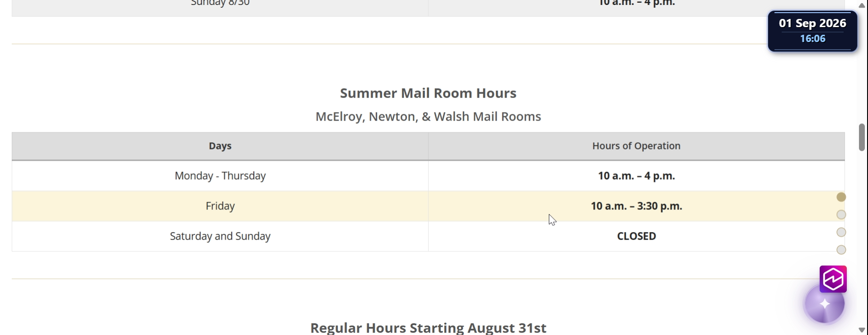Click the 16:06 time display
This screenshot has width=868, height=335.
coord(812,39)
